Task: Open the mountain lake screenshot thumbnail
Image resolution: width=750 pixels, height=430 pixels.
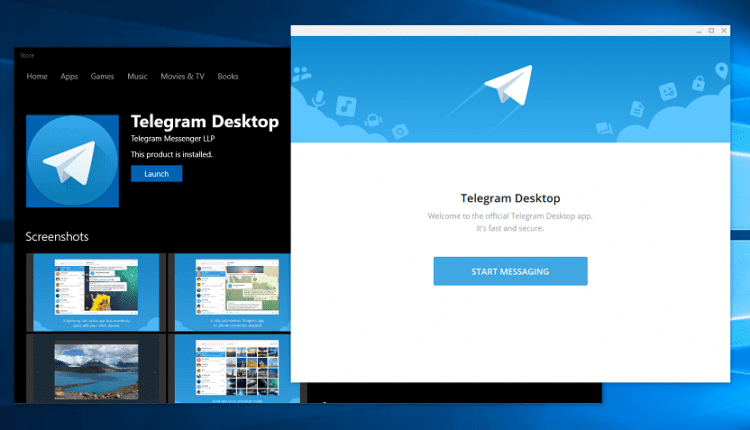Action: click(96, 369)
